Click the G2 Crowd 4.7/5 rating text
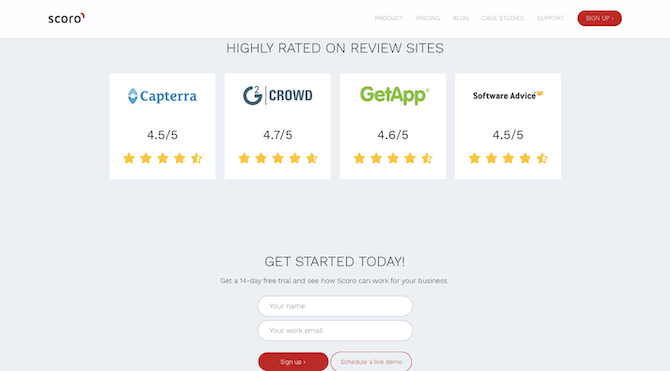This screenshot has height=371, width=670. point(278,135)
